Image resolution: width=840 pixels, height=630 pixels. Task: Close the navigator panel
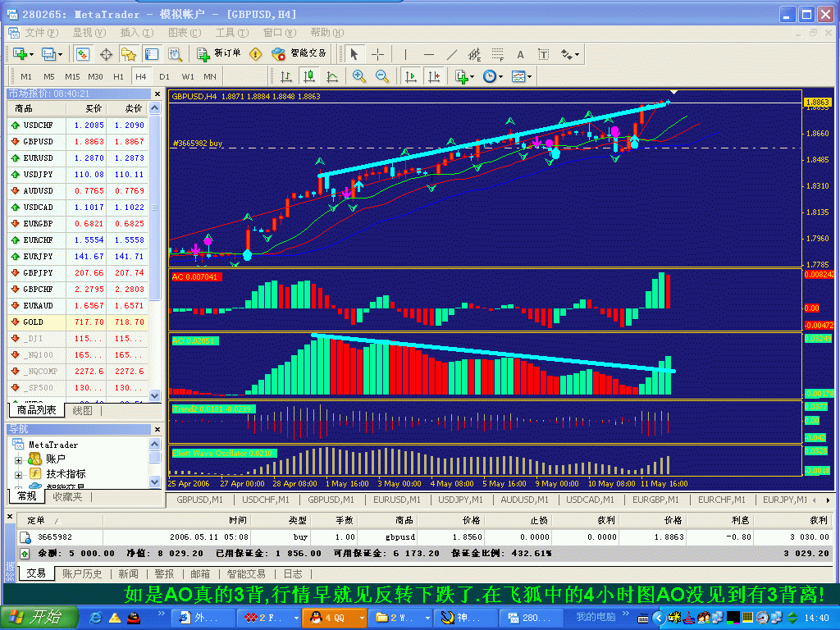pos(157,429)
